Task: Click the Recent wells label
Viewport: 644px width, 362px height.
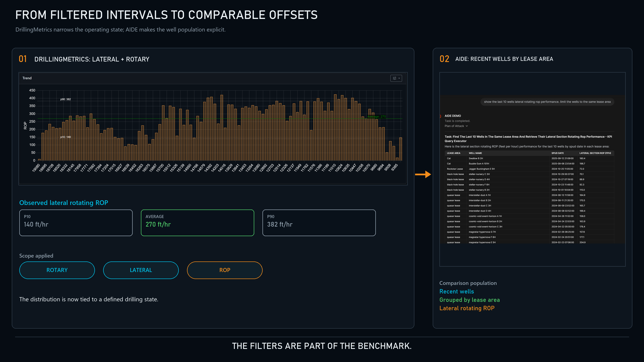Action: pos(457,292)
